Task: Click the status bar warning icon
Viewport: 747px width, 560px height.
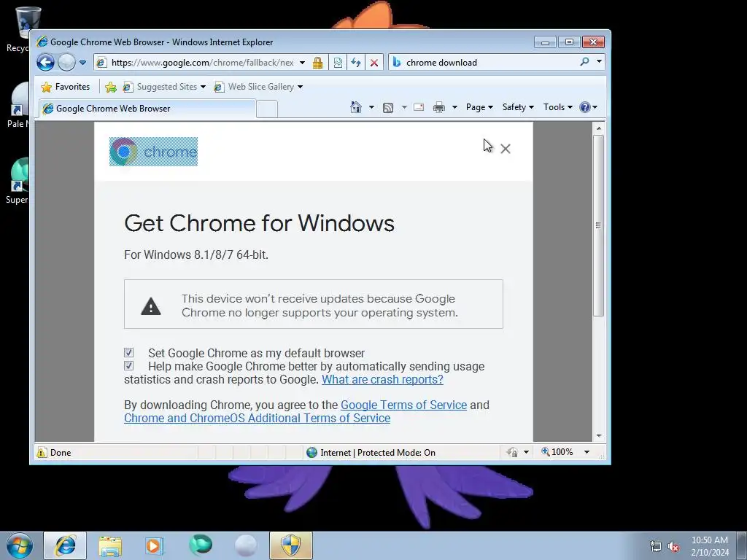Action: tap(42, 452)
